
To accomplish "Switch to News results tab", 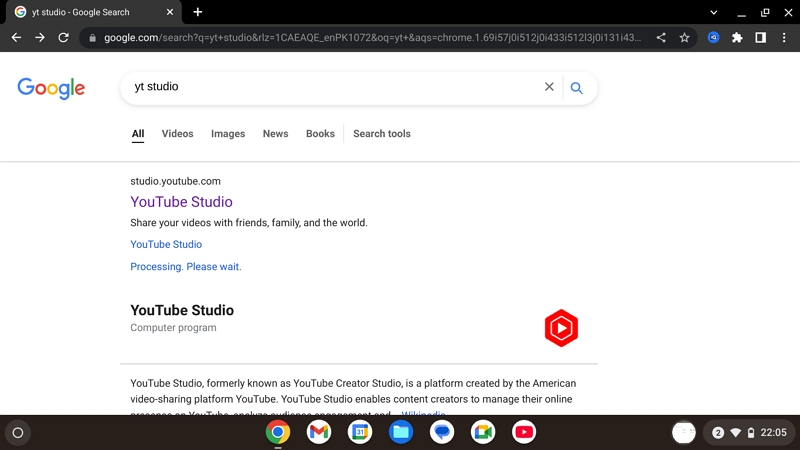I will tap(276, 134).
